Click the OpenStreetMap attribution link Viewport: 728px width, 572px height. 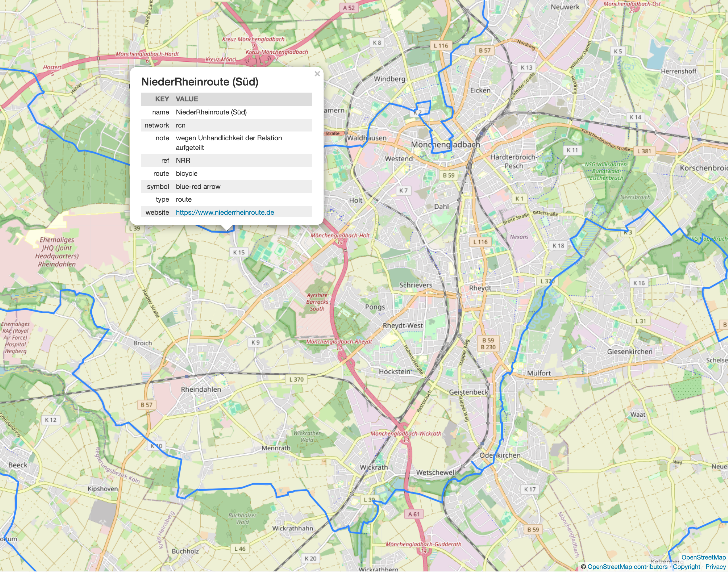tap(703, 557)
